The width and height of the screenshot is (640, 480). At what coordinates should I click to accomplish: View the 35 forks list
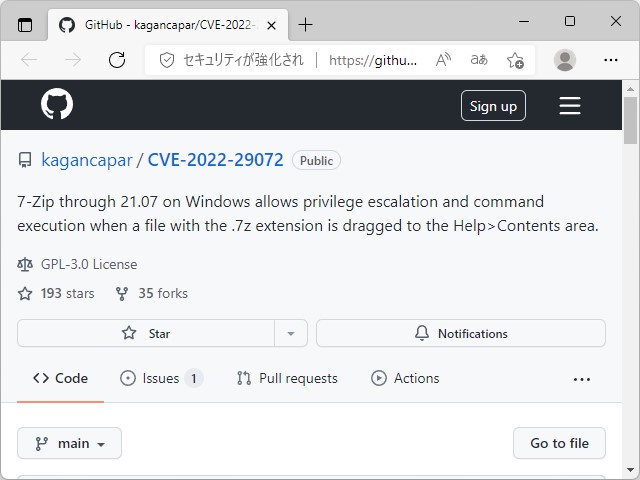(163, 293)
